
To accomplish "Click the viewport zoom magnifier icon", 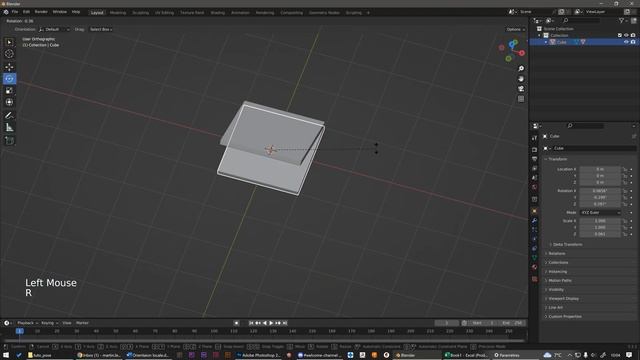I will click(521, 69).
